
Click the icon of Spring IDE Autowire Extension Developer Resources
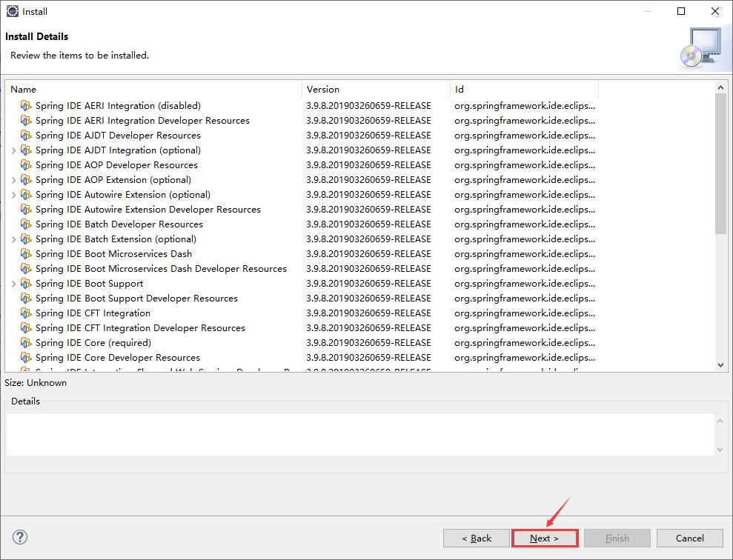26,210
